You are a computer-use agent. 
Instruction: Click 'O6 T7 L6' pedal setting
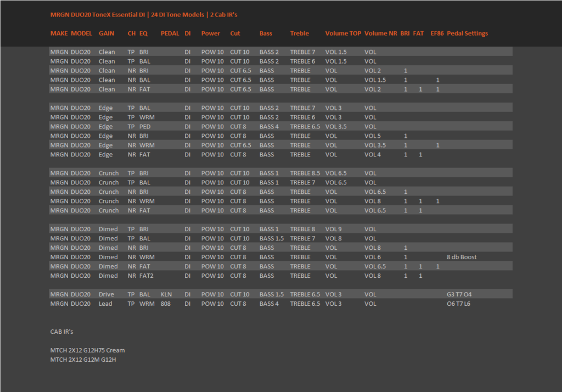click(x=458, y=304)
